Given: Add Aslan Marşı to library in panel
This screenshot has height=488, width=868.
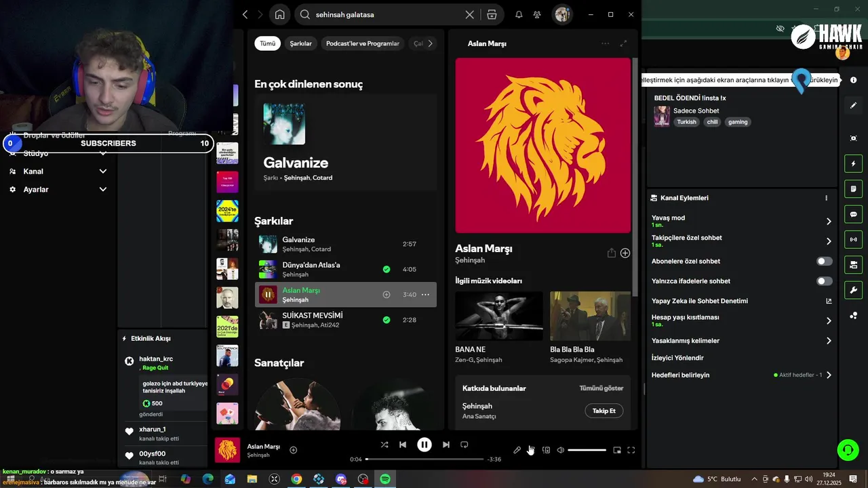Looking at the screenshot, I should 625,253.
